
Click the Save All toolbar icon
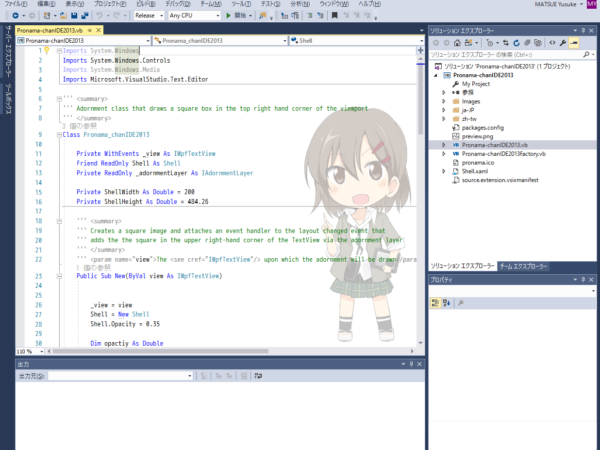tap(85, 16)
